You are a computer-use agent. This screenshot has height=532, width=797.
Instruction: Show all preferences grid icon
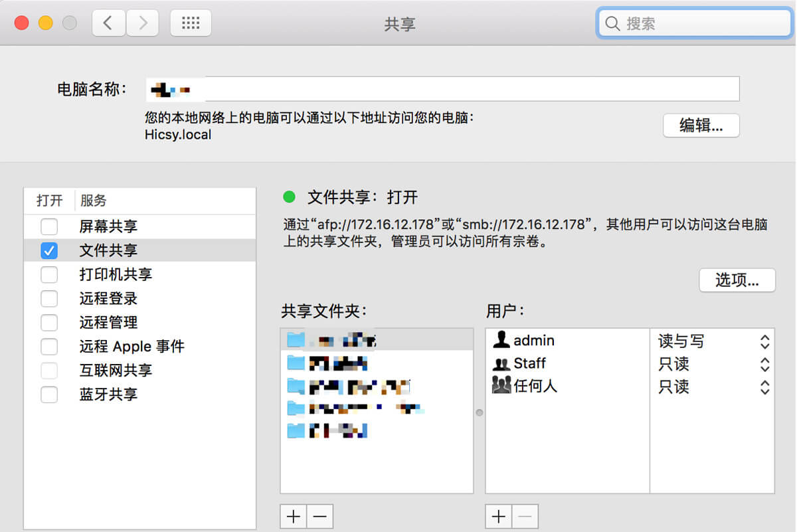point(191,23)
